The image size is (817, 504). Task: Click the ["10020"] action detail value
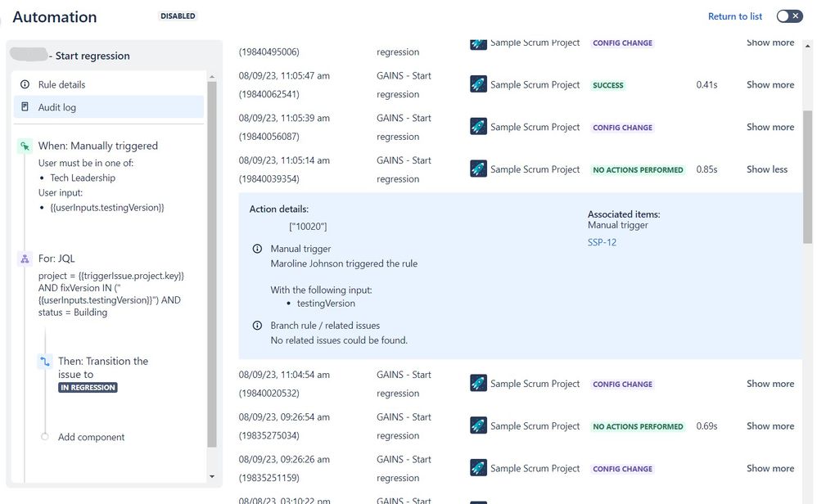pos(308,227)
